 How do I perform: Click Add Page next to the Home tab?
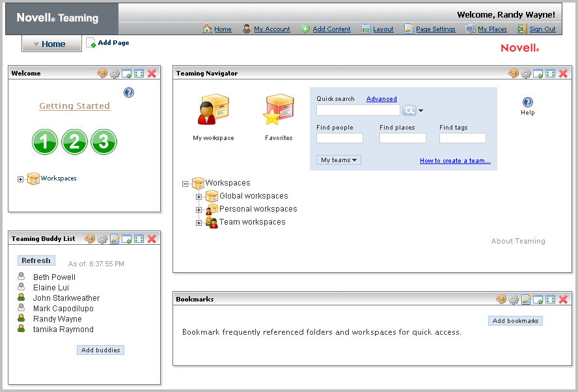click(107, 42)
